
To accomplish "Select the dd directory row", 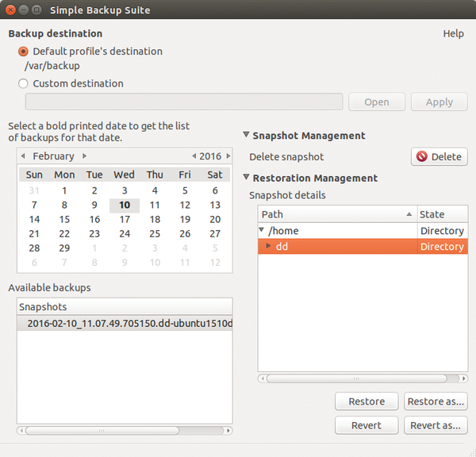I will coord(363,246).
